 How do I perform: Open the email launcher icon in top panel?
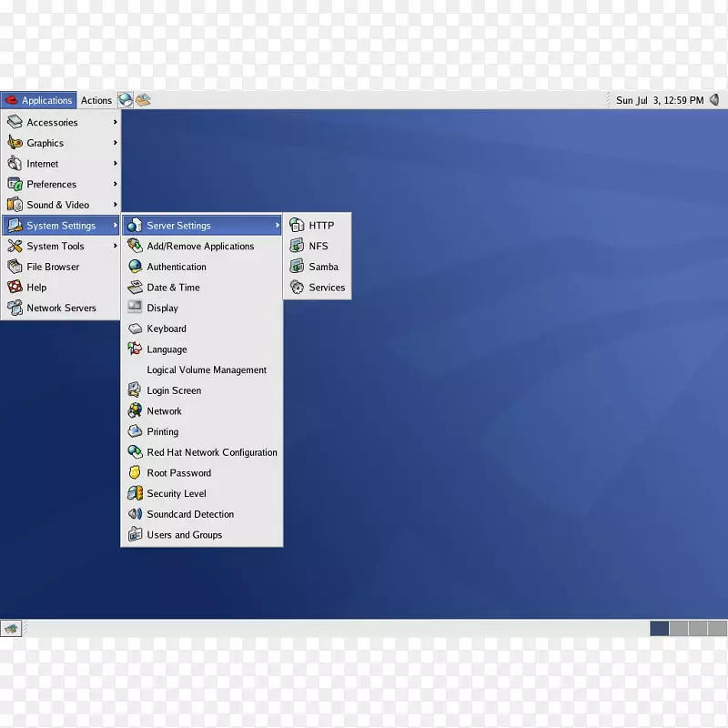143,100
